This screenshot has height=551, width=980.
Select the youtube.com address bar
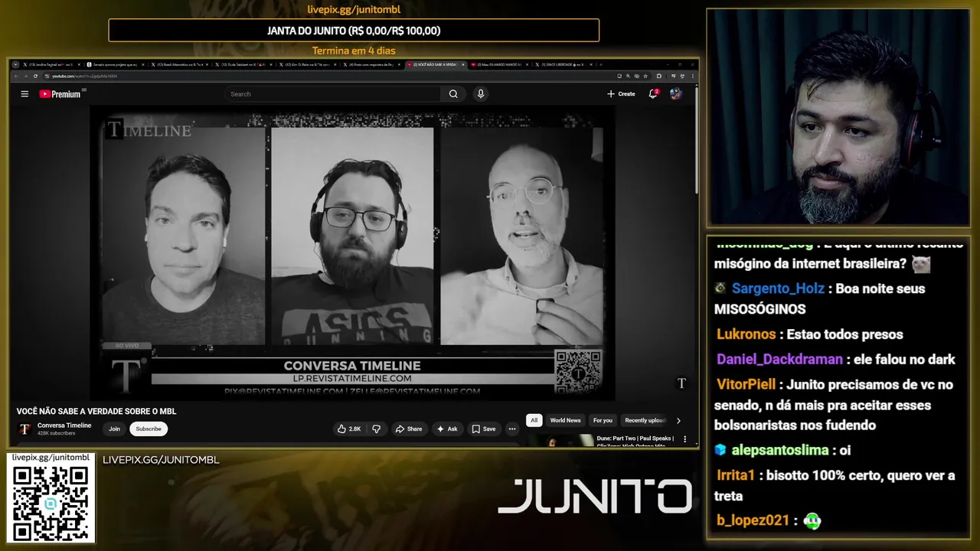(x=329, y=77)
